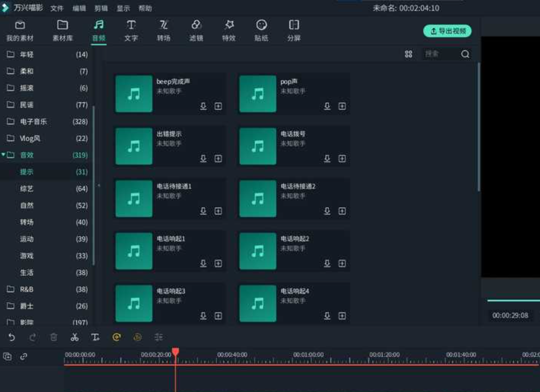540x392 pixels.
Task: Open the 剪辑 menu
Action: click(x=102, y=8)
